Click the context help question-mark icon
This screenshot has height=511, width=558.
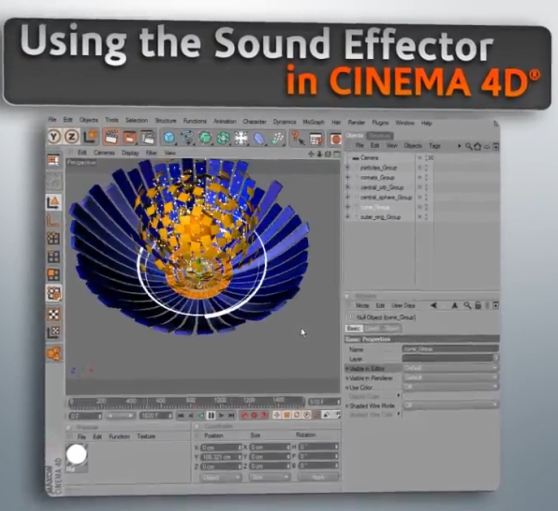(x=297, y=138)
